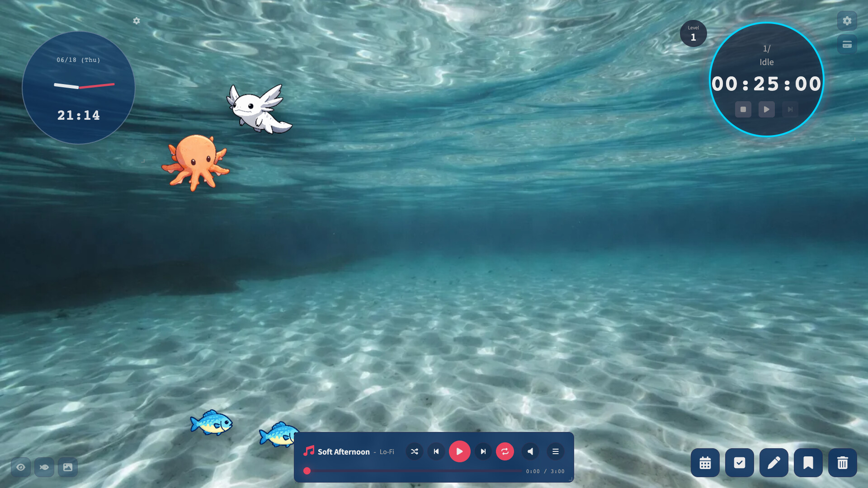The height and width of the screenshot is (488, 868).
Task: Toggle widget visibility eye icon
Action: (x=21, y=467)
